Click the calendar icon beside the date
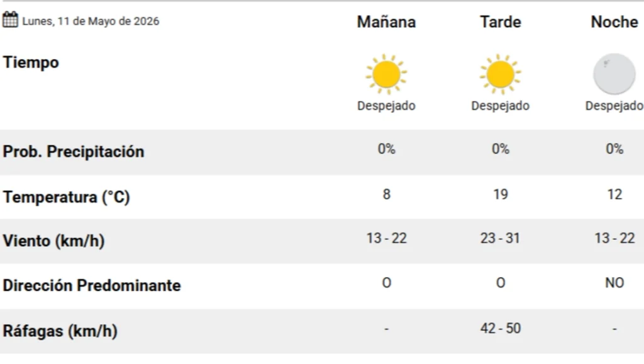The height and width of the screenshot is (364, 644). pos(10,20)
